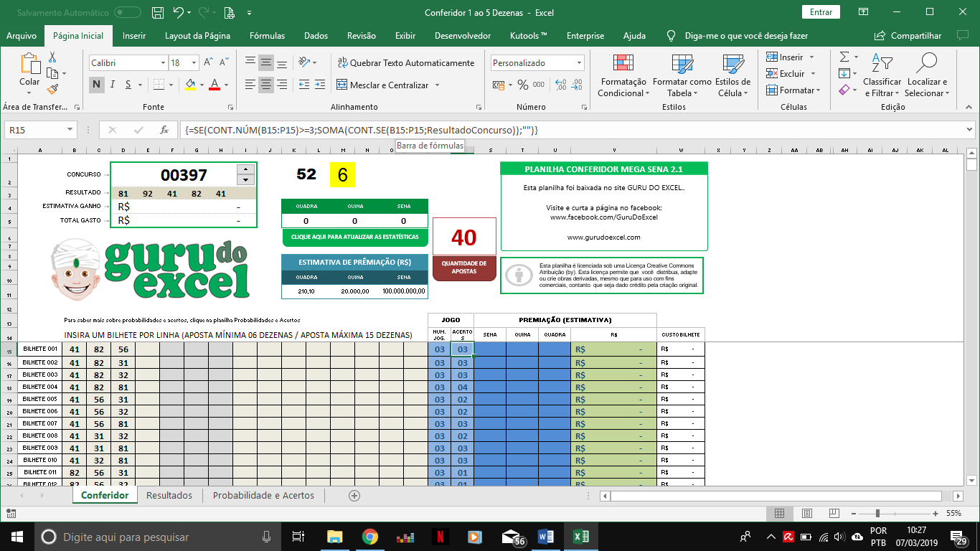Apply the fill color bucket icon
This screenshot has width=980, height=551.
pyautogui.click(x=190, y=85)
